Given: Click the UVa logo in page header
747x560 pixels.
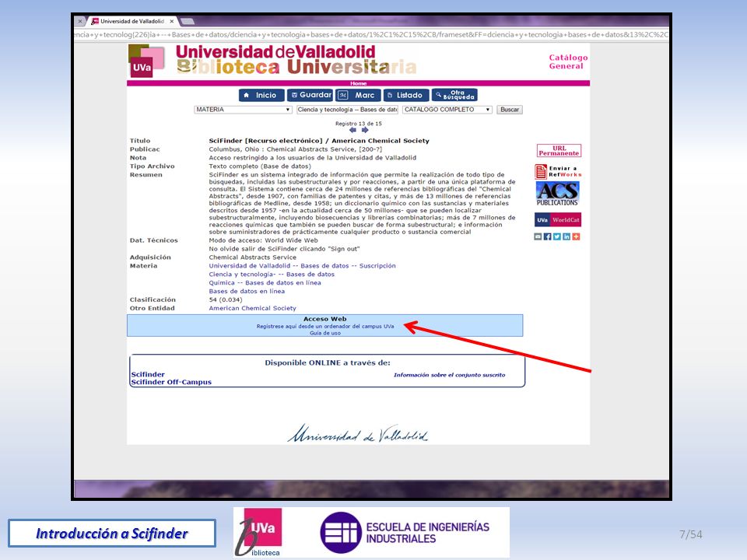Looking at the screenshot, I should tap(146, 61).
